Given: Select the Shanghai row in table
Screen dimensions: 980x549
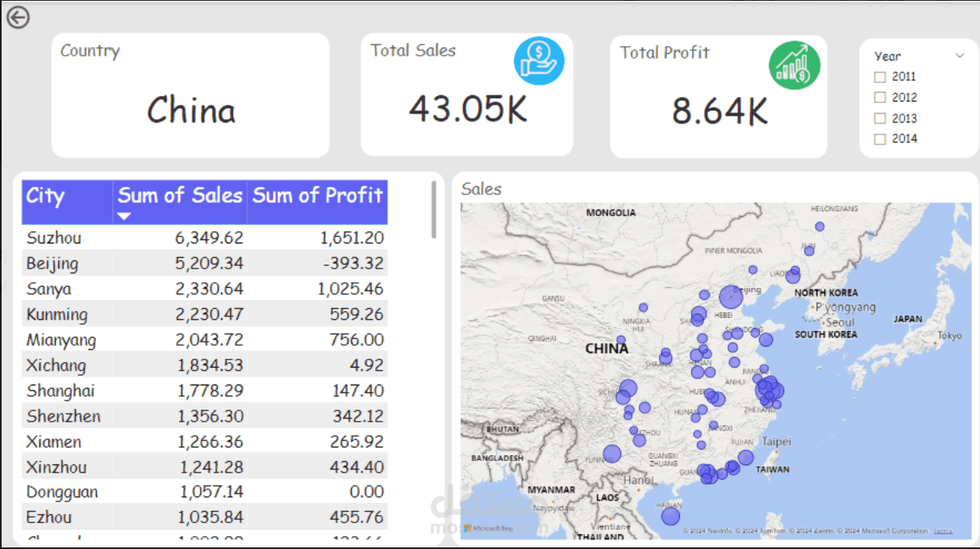Looking at the screenshot, I should [x=205, y=391].
